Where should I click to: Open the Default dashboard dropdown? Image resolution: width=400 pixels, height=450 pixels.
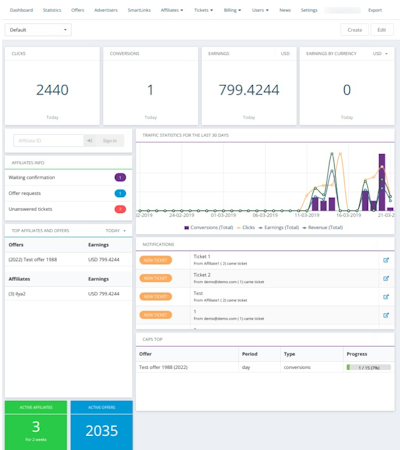point(38,30)
